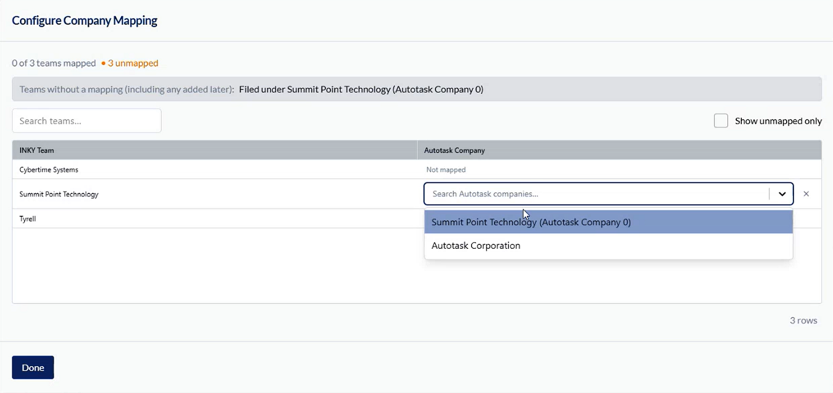833x393 pixels.
Task: Click the 3 rows count label
Action: tap(803, 321)
